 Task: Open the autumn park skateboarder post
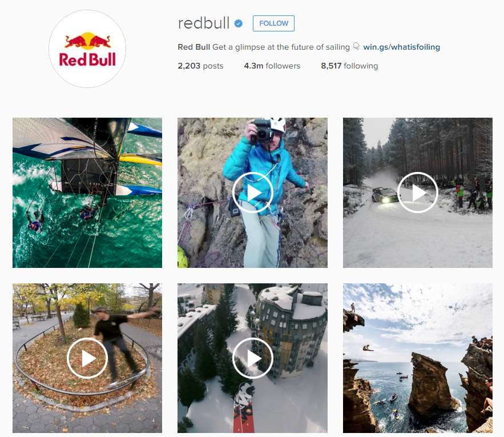coord(87,358)
